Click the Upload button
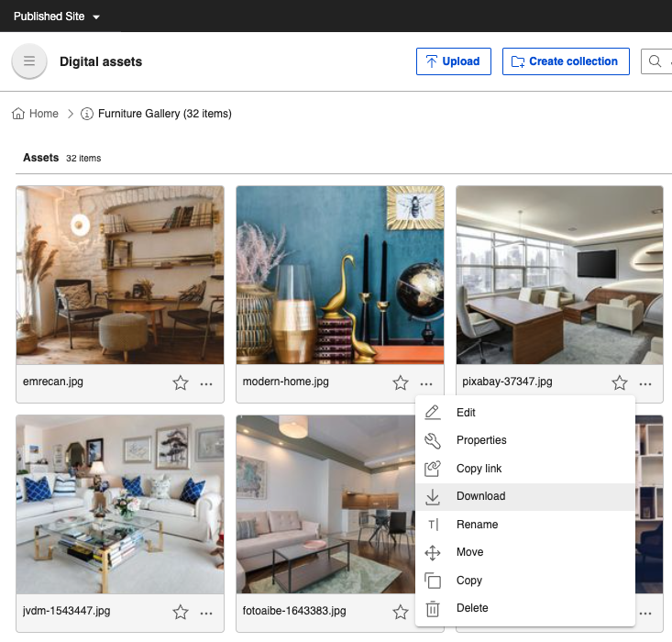 [454, 61]
